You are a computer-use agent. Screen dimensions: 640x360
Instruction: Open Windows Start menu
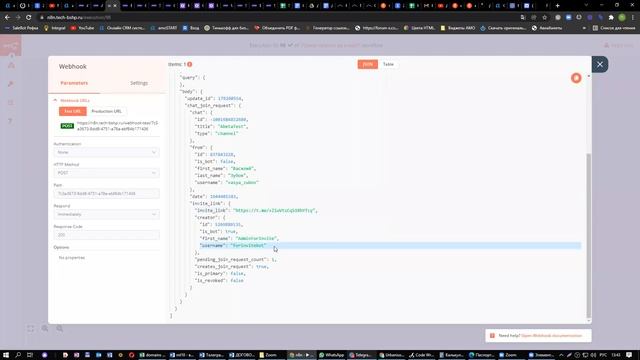tap(6, 355)
